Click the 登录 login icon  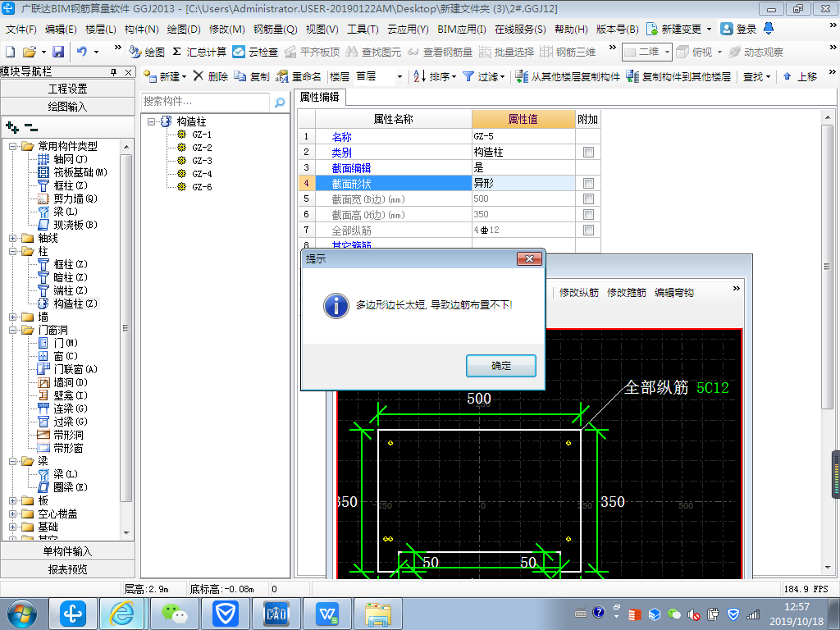pos(727,29)
